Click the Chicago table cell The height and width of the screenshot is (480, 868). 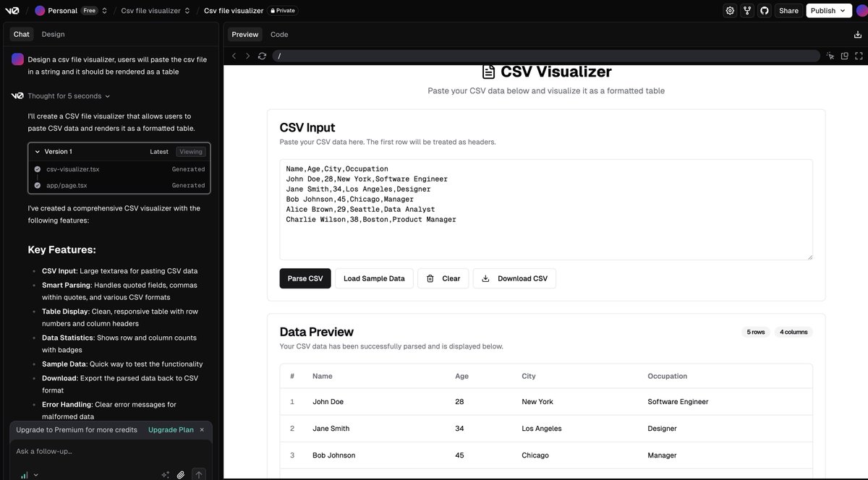click(535, 455)
